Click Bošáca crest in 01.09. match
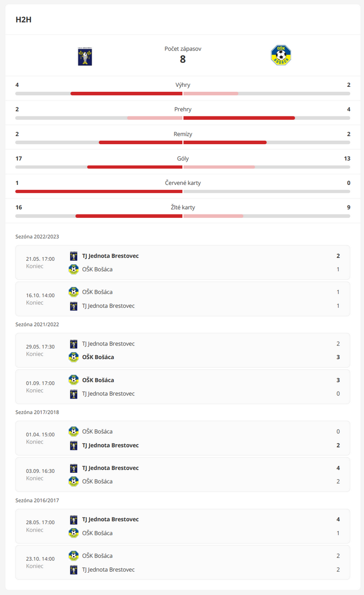The width and height of the screenshot is (364, 595). point(74,380)
